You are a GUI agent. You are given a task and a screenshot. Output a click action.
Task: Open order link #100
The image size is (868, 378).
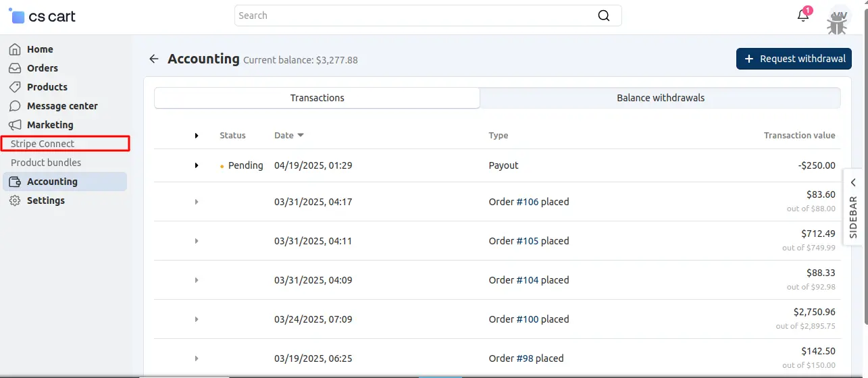(528, 319)
